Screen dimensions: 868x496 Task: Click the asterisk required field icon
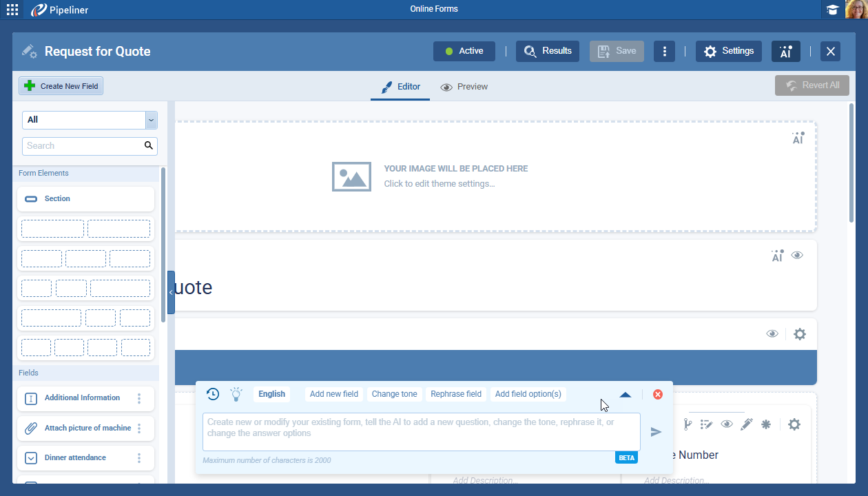(x=765, y=424)
